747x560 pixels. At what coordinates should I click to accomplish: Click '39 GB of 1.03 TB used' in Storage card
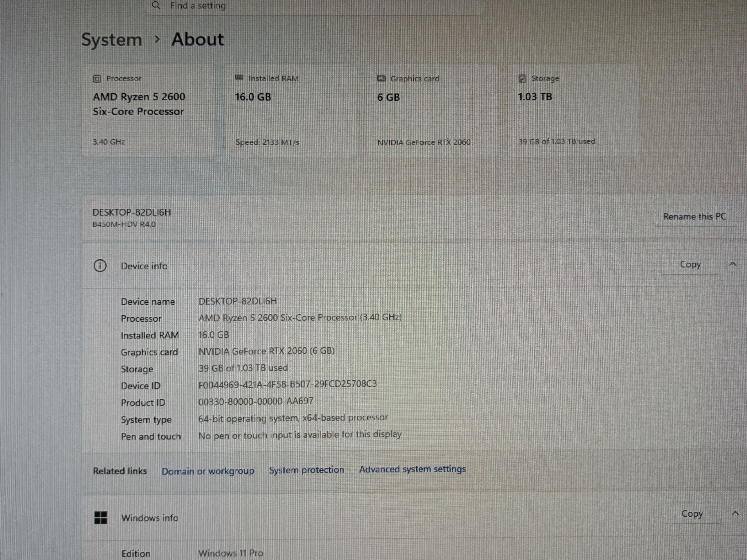coord(557,141)
